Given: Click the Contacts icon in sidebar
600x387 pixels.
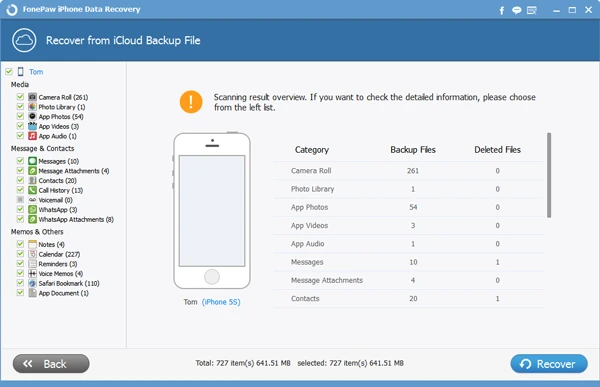Looking at the screenshot, I should click(33, 180).
